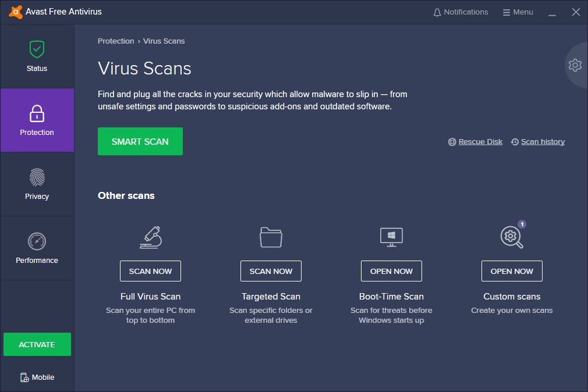Open the settings gear for Virus Scans
The height and width of the screenshot is (392, 588).
tap(575, 65)
